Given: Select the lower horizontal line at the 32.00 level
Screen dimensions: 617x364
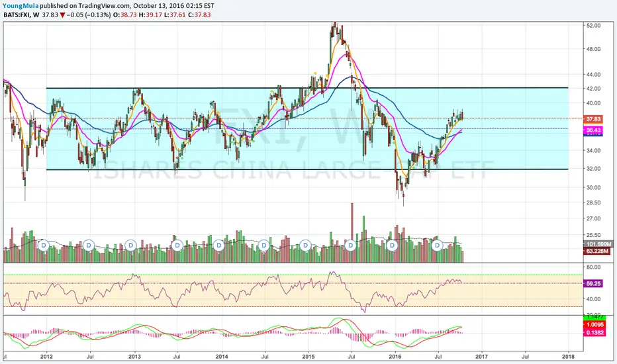Looking at the screenshot, I should click(x=307, y=169).
